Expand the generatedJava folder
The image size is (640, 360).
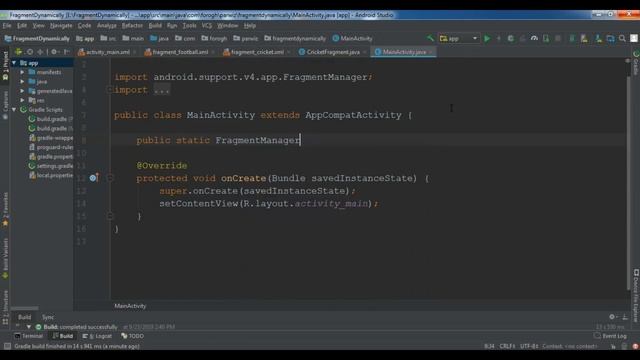tap(22, 91)
